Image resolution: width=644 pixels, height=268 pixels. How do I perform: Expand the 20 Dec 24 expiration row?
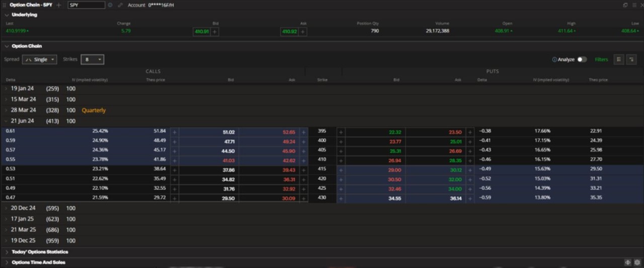click(x=7, y=208)
